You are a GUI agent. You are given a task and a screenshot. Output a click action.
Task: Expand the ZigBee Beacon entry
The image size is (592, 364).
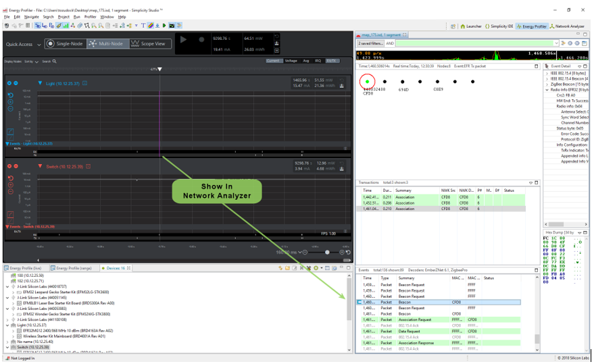click(547, 84)
